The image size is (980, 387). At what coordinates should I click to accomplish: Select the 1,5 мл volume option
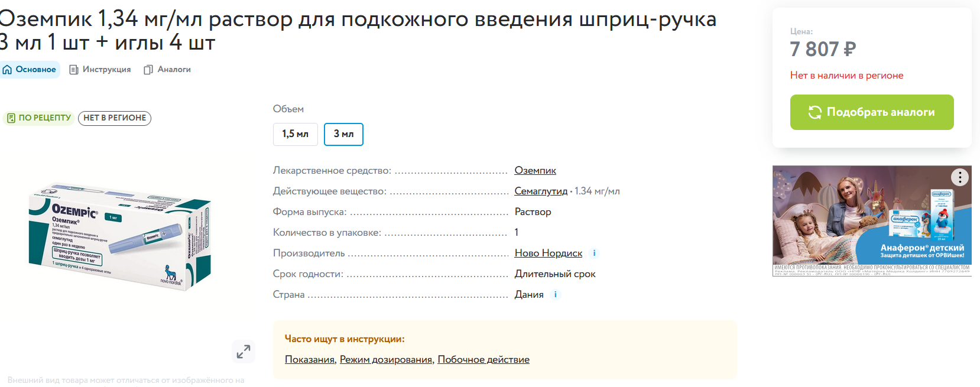(296, 134)
